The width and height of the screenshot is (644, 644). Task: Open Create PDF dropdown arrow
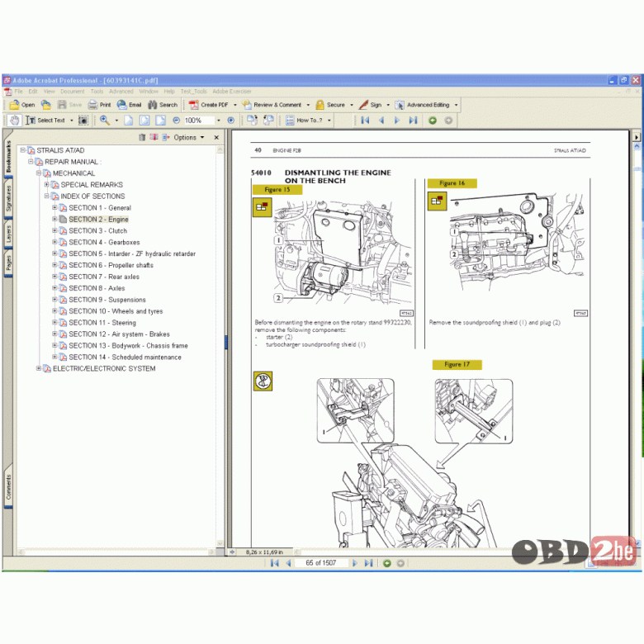click(x=235, y=105)
